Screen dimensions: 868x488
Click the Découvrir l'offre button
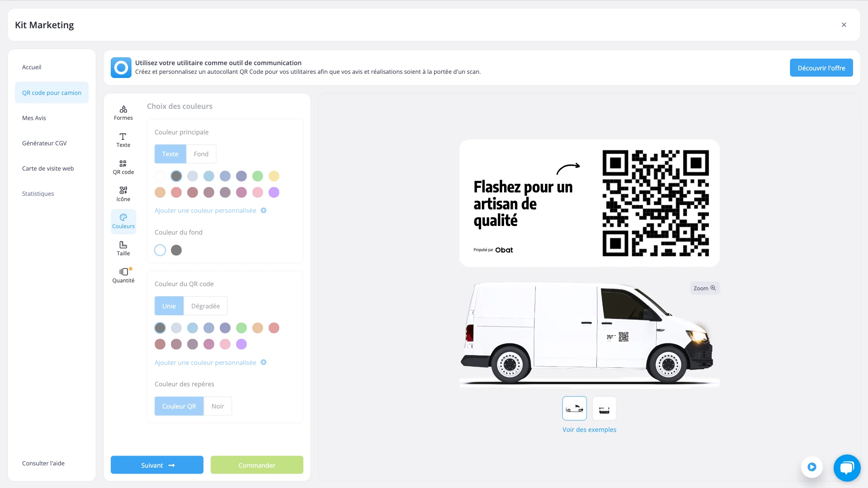tap(821, 68)
